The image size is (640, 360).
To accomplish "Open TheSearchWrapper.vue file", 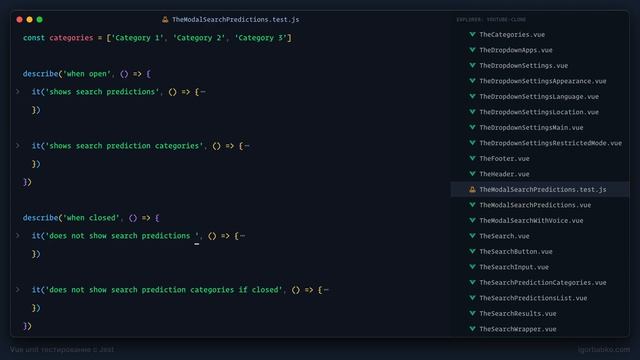I will [x=518, y=329].
